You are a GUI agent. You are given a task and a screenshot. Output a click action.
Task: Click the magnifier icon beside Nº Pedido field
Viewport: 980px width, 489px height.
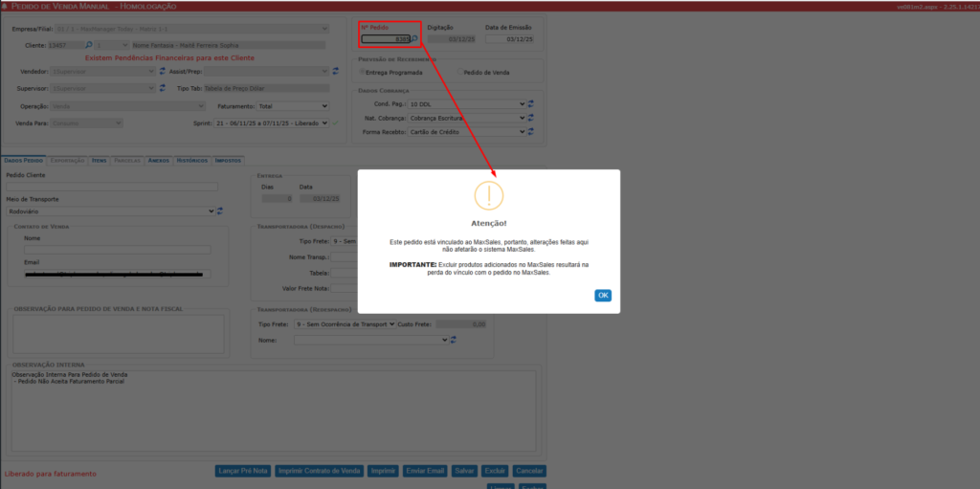tap(415, 39)
